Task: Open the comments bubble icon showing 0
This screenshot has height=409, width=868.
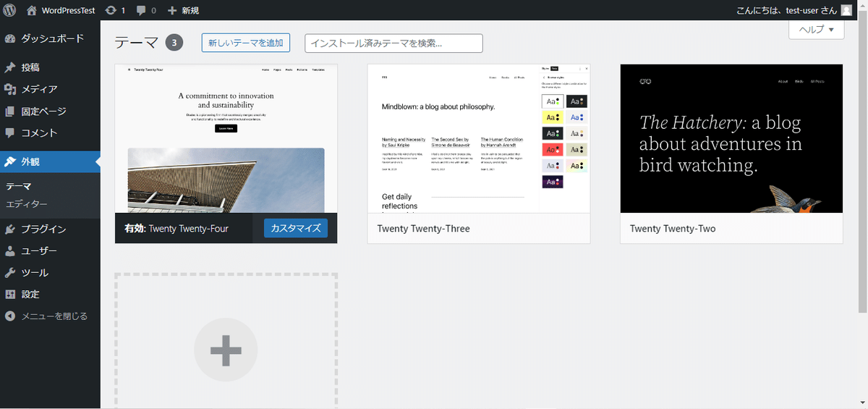Action: point(141,10)
